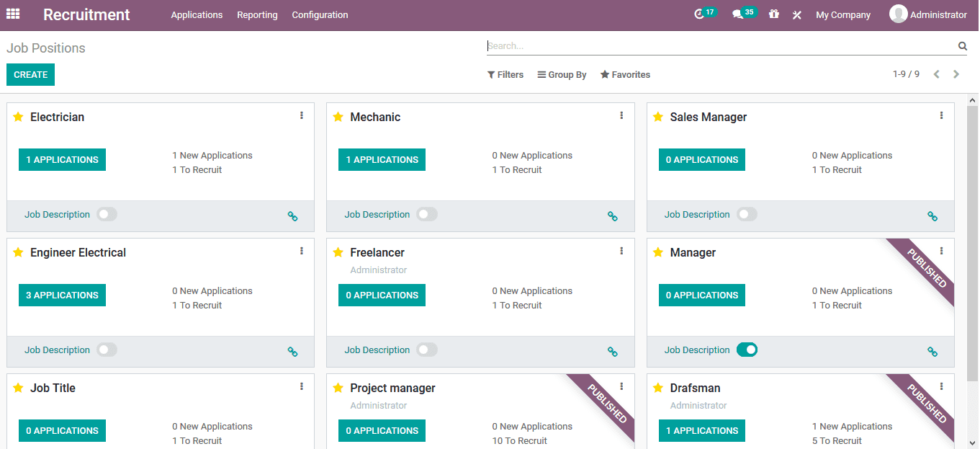980x449 pixels.
Task: Click the link icon on Manager card
Action: pos(932,351)
